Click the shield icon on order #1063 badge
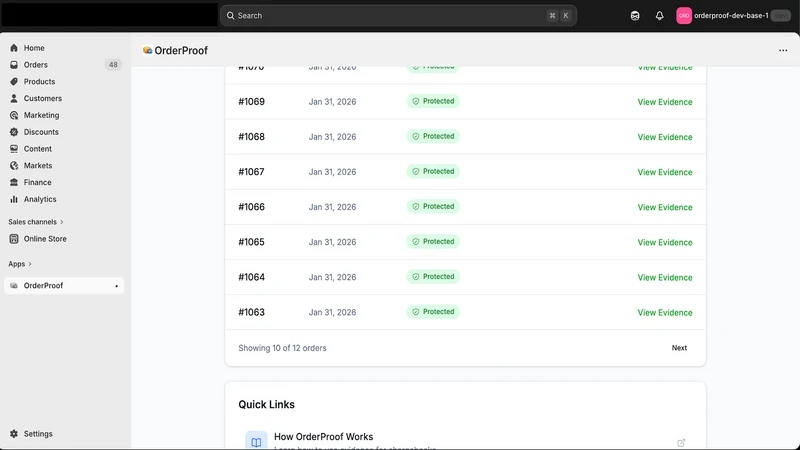 pyautogui.click(x=416, y=312)
